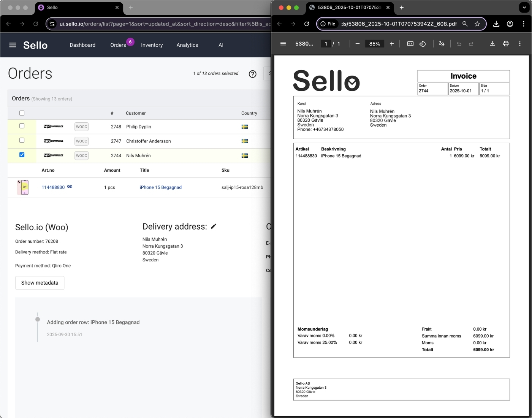The image size is (532, 418).
Task: Edit the delivery address via pencil icon
Action: (214, 226)
